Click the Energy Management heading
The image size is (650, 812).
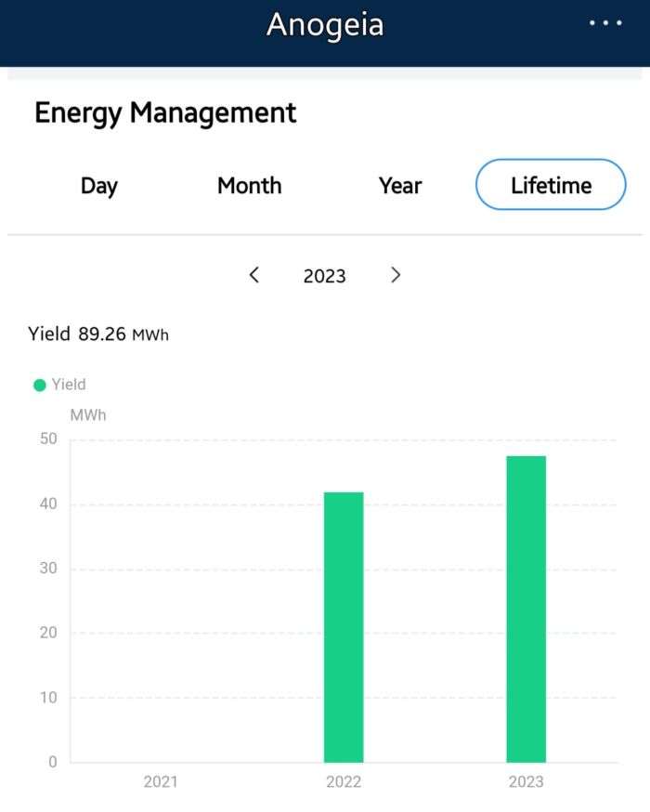click(x=165, y=113)
